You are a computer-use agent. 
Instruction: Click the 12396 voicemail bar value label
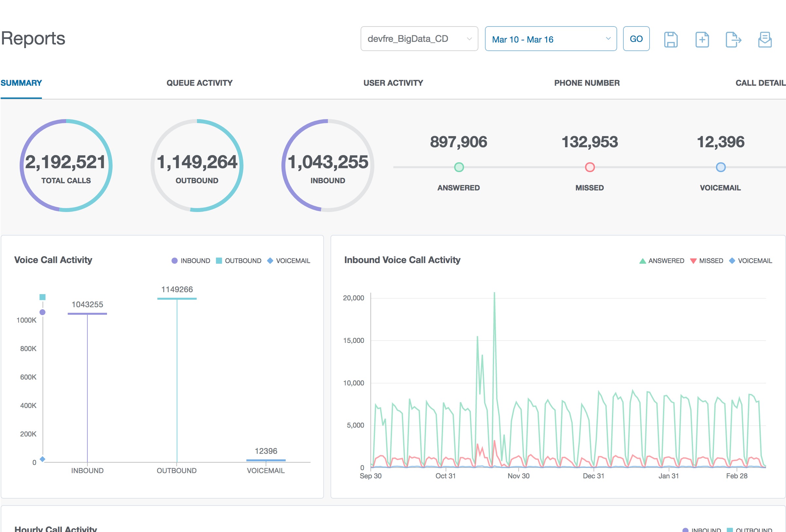266,451
